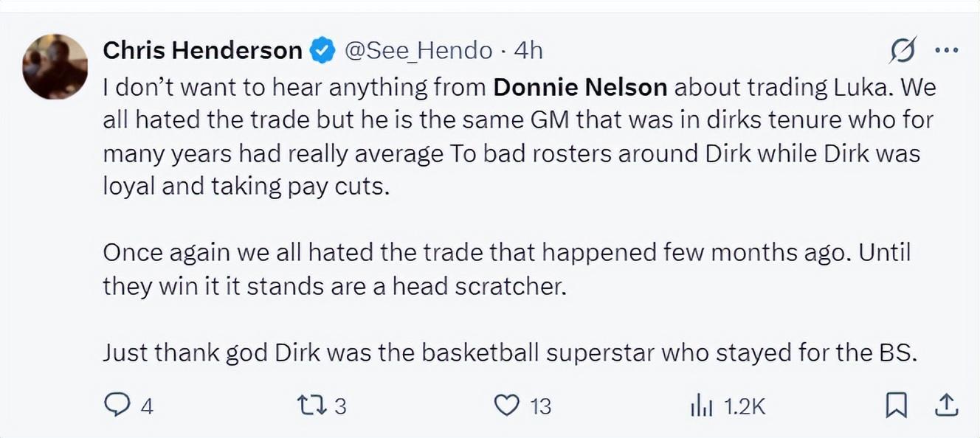The height and width of the screenshot is (438, 980).
Task: Open the three-dot more options menu
Action: click(946, 50)
